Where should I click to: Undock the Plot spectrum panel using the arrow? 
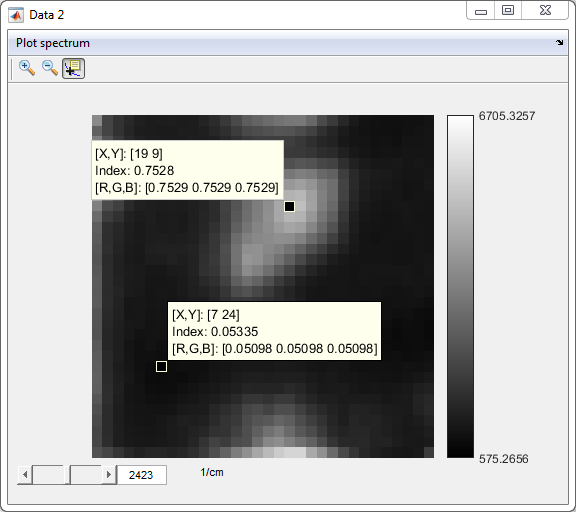point(559,43)
